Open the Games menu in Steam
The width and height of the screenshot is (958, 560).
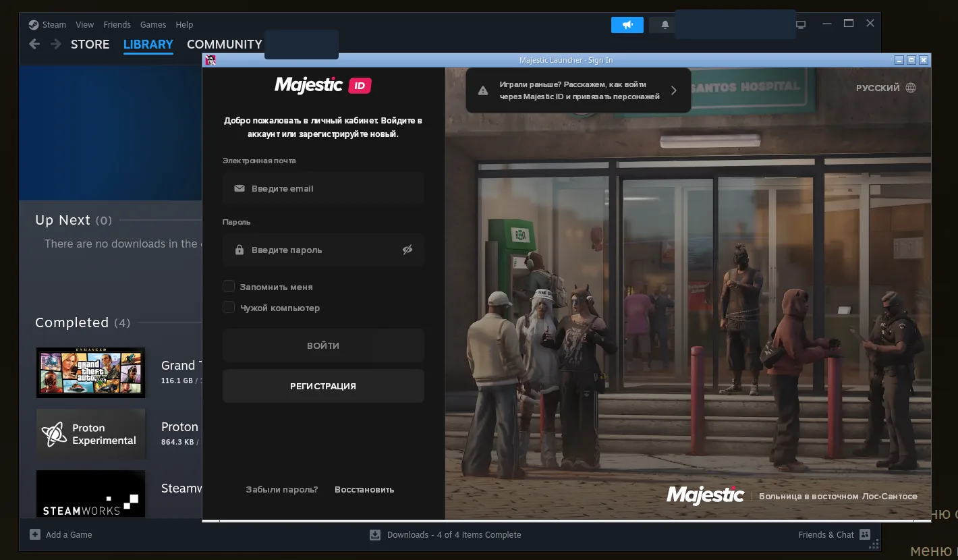[x=153, y=25]
